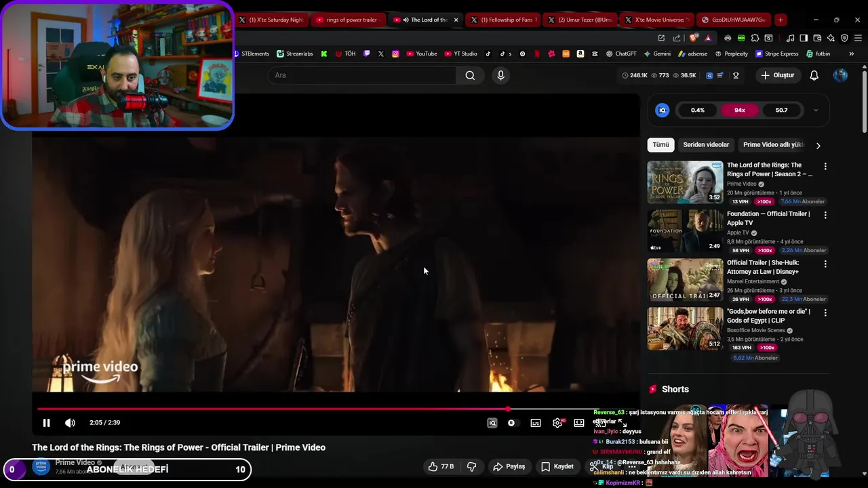Open Rings of Power Season 2 thumbnail
Viewport: 868px width, 488px height.
[685, 182]
